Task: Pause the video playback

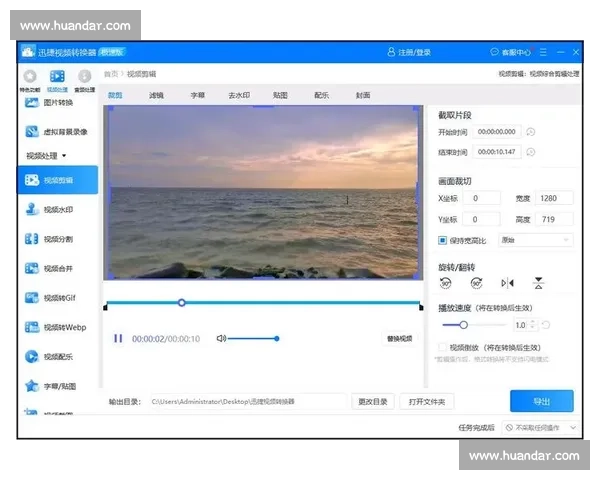Action: point(118,338)
